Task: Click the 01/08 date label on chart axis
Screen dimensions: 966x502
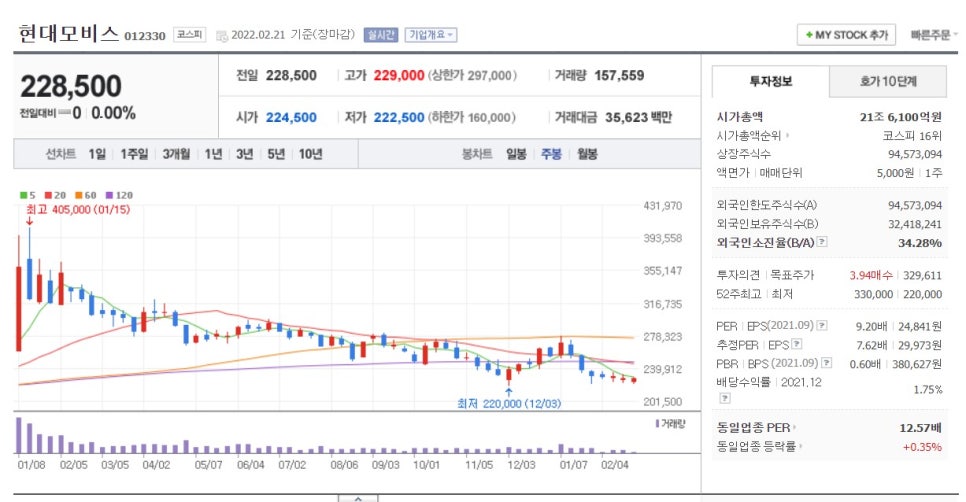Action: 31,465
